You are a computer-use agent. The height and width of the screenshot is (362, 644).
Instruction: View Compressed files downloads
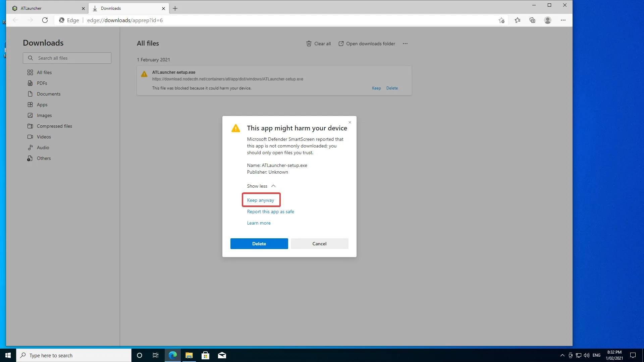pyautogui.click(x=54, y=126)
